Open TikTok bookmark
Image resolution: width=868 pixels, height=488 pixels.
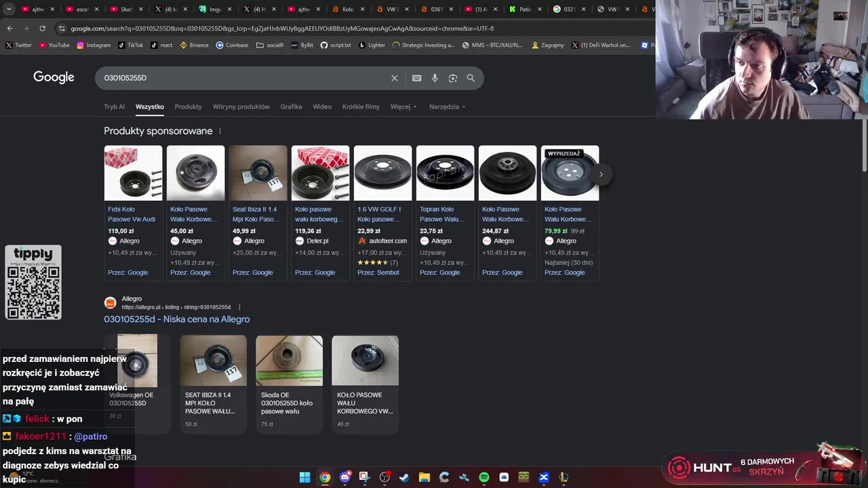coord(130,45)
